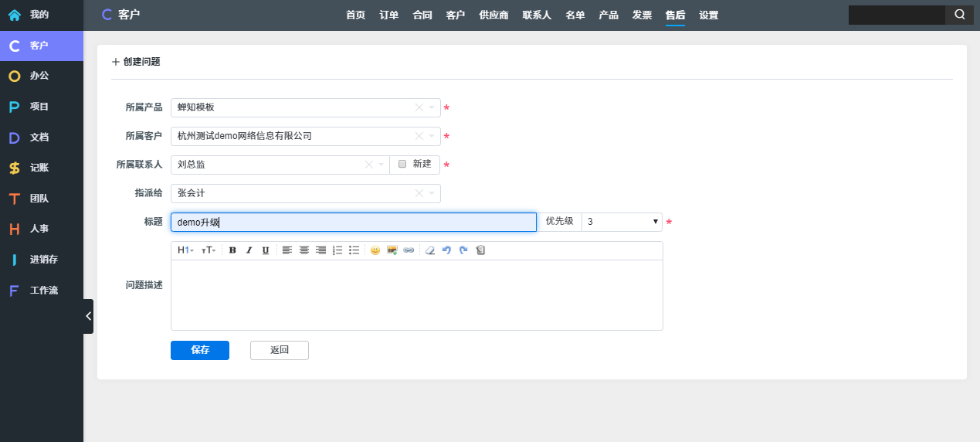
Task: Open the 优先级 priority dropdown
Action: point(621,222)
